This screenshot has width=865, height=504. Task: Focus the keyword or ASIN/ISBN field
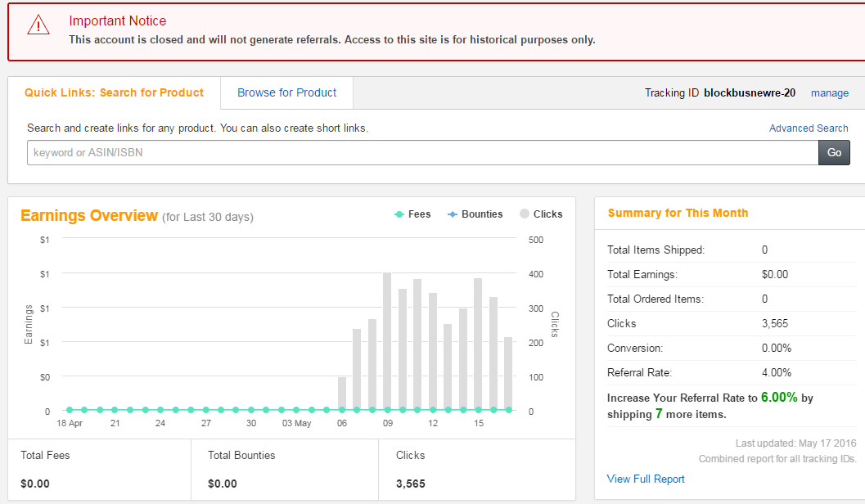tap(422, 153)
